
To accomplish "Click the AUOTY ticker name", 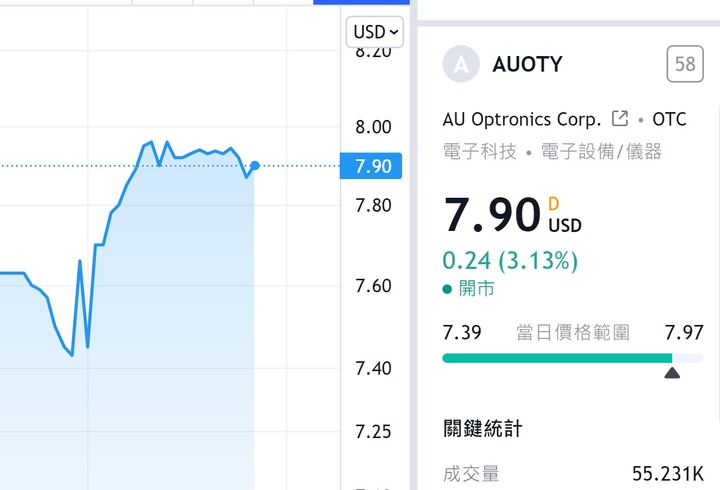I will tap(527, 64).
